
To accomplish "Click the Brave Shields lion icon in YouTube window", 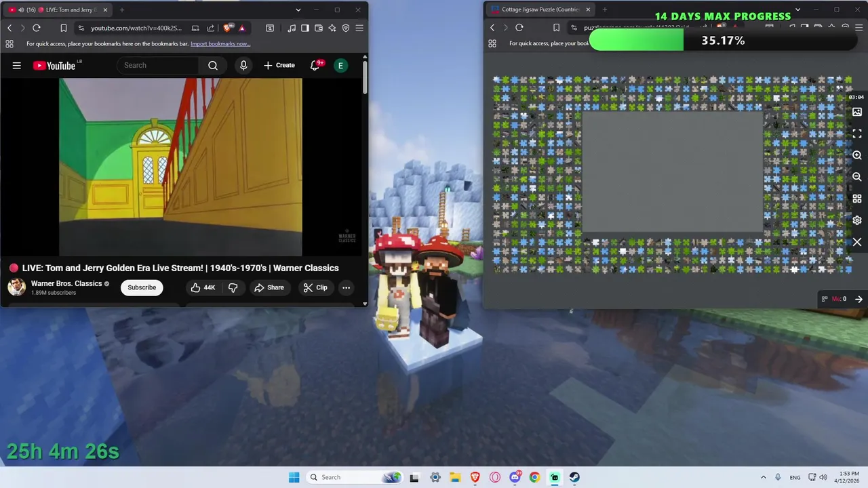I will point(228,28).
